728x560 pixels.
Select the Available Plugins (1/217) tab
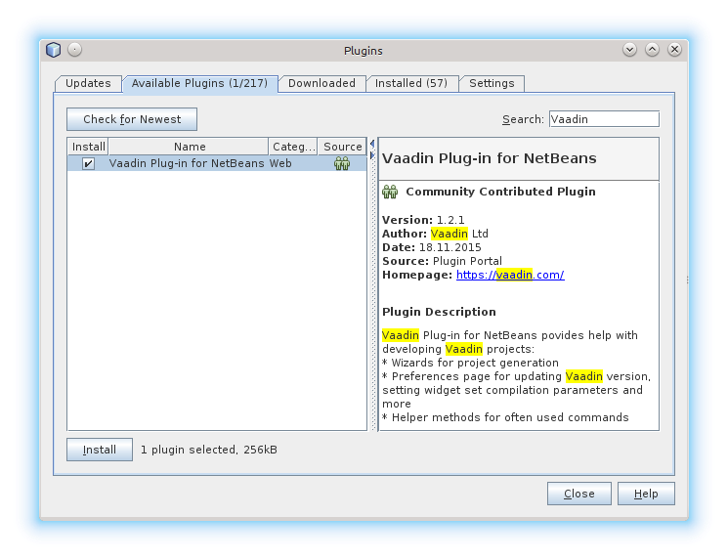(x=199, y=84)
